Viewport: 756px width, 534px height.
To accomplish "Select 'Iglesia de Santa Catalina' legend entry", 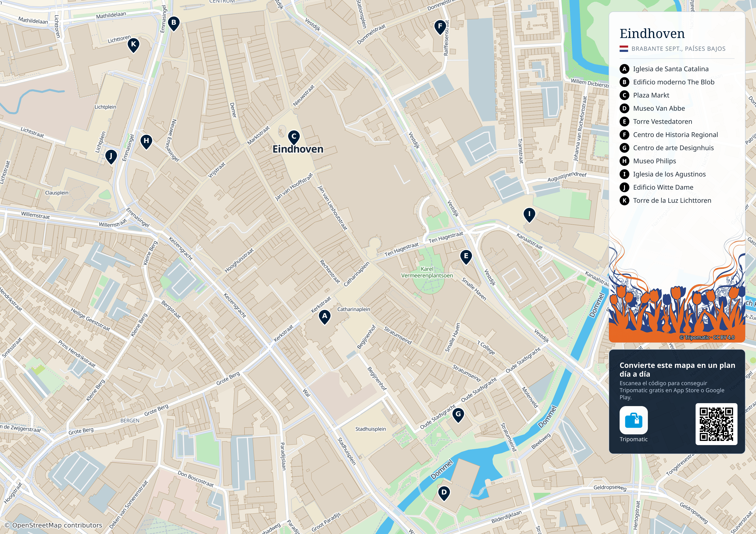I will click(x=671, y=69).
